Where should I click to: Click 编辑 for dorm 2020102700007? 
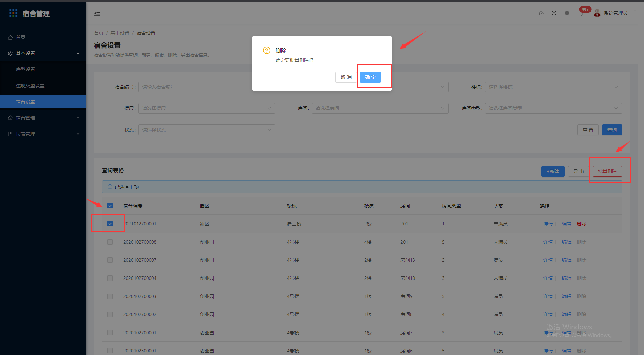(567, 260)
